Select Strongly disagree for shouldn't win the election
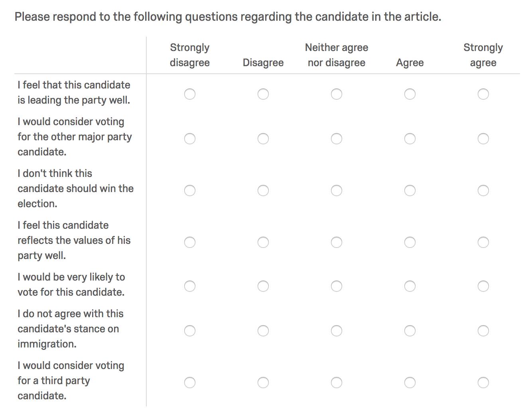 click(x=190, y=190)
